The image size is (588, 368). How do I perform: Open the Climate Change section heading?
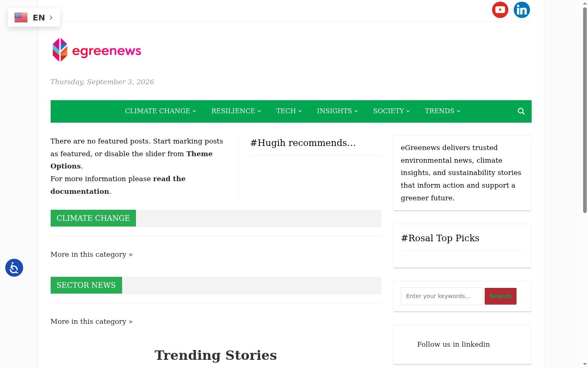click(x=93, y=218)
